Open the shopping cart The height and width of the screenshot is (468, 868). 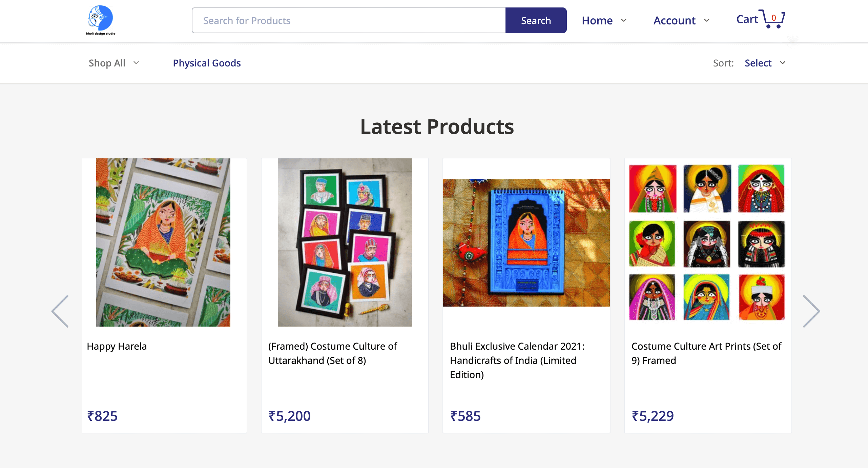click(x=760, y=20)
